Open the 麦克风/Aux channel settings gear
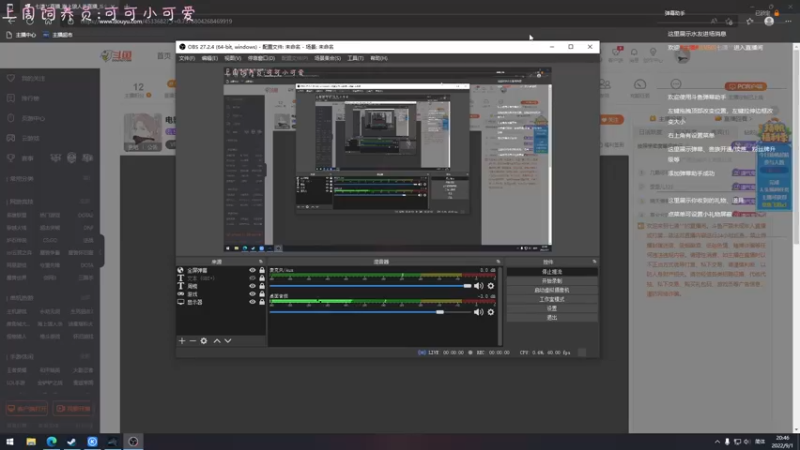Screen dimensions: 800x450 coord(491,286)
